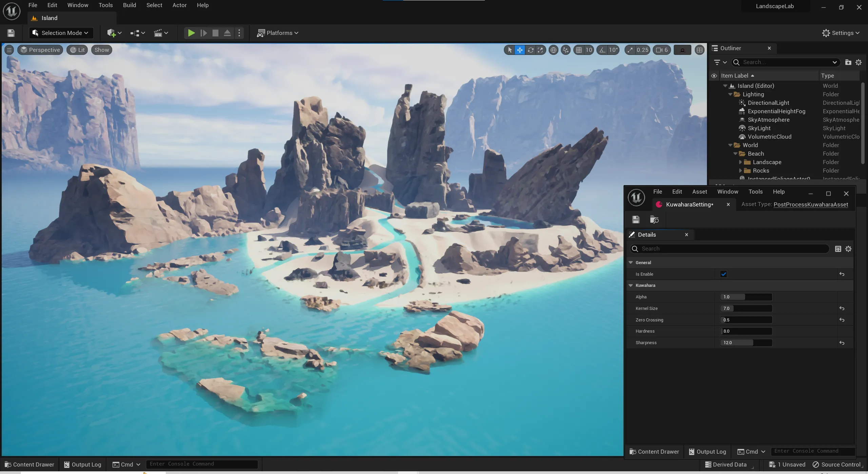Click the Kernel Size value slider
Image resolution: width=868 pixels, height=474 pixels.
746,309
